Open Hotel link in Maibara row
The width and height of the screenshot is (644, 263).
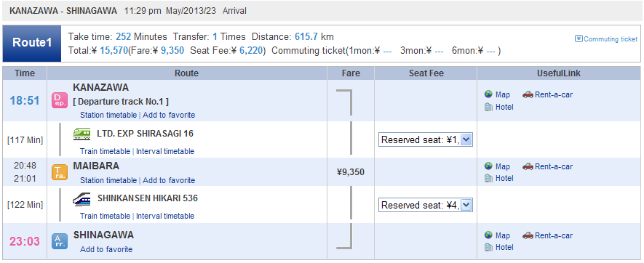(504, 178)
